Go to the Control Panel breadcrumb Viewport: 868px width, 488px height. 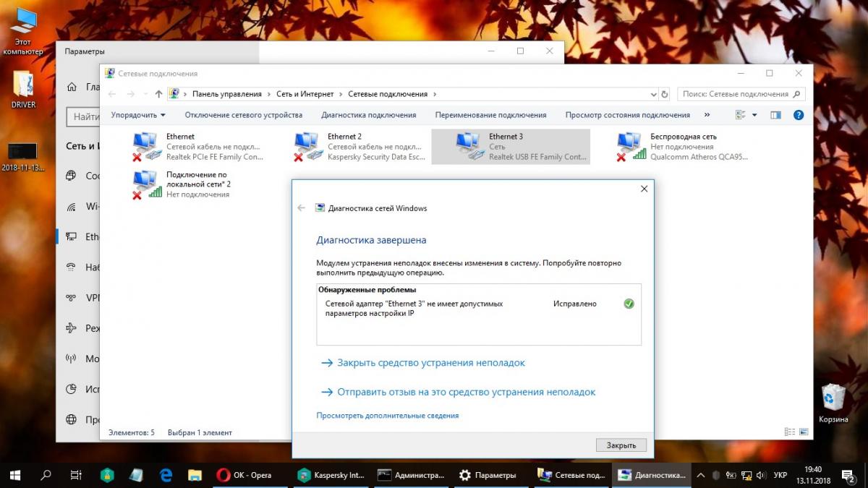click(x=227, y=94)
